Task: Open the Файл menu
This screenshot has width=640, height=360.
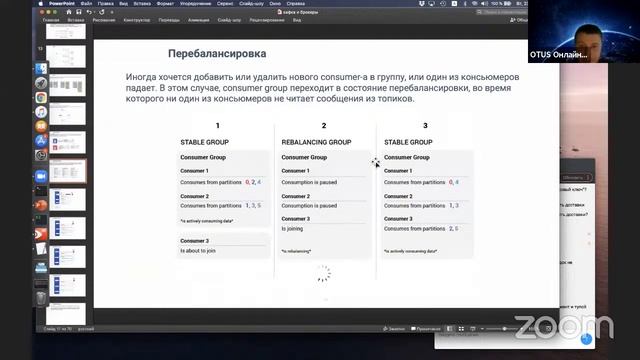Action: pos(86,3)
